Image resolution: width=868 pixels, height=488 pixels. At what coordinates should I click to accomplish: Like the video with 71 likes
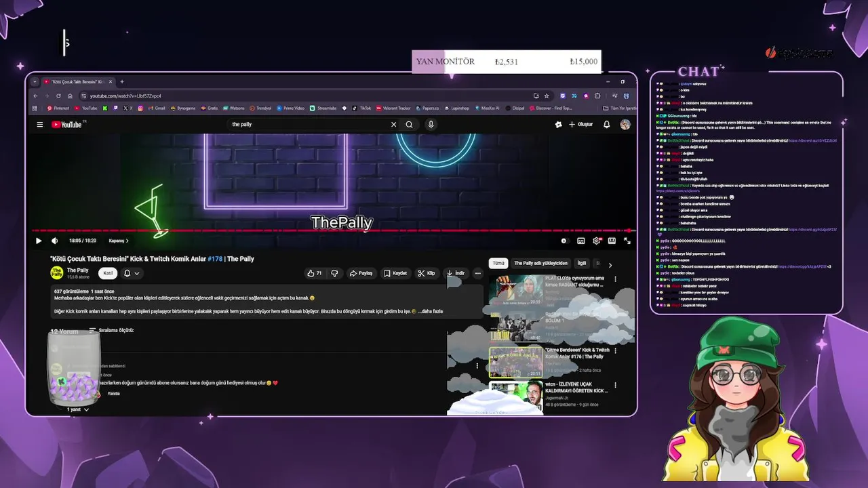click(x=314, y=273)
